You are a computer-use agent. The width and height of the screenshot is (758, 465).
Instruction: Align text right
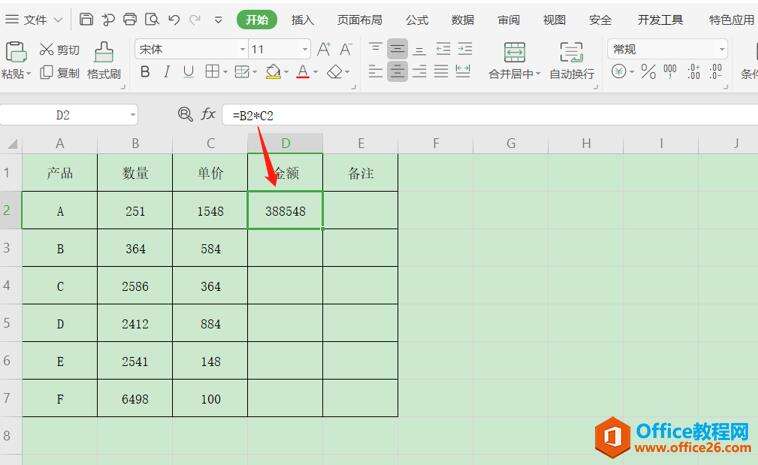click(x=419, y=72)
